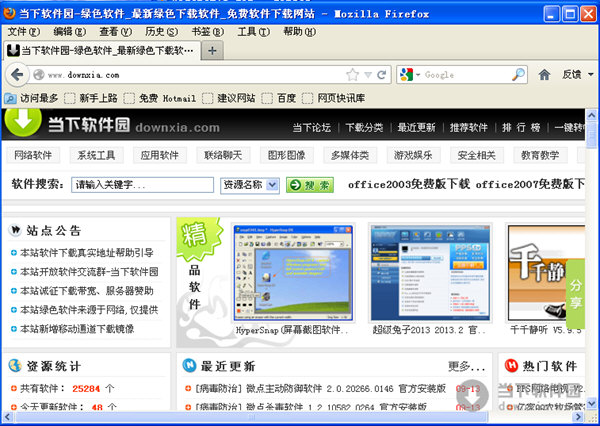Click the search magnifier icon in Google box
Image resolution: width=600 pixels, height=426 pixels.
(518, 75)
